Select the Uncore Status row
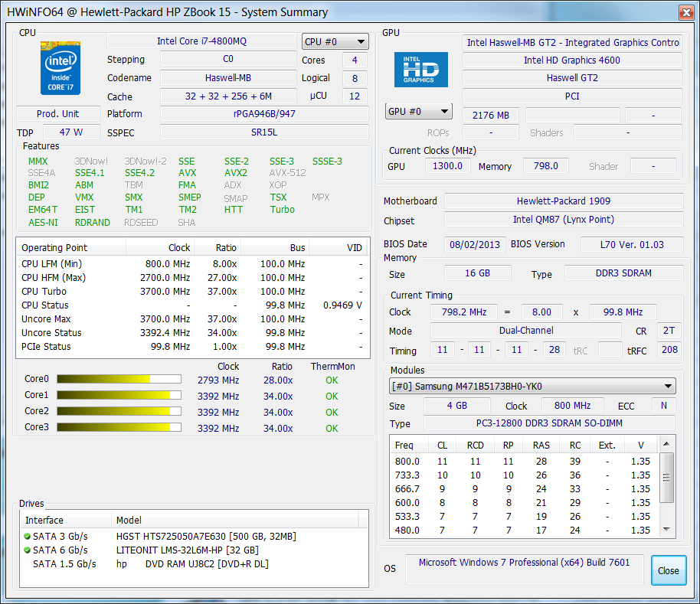Viewport: 700px width, 604px height. click(x=192, y=333)
